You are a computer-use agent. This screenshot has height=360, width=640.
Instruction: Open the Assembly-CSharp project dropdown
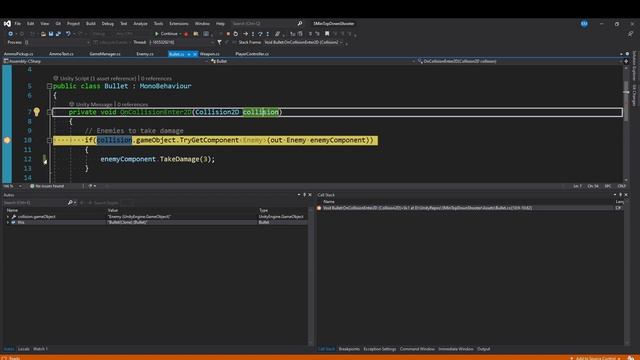click(x=105, y=61)
